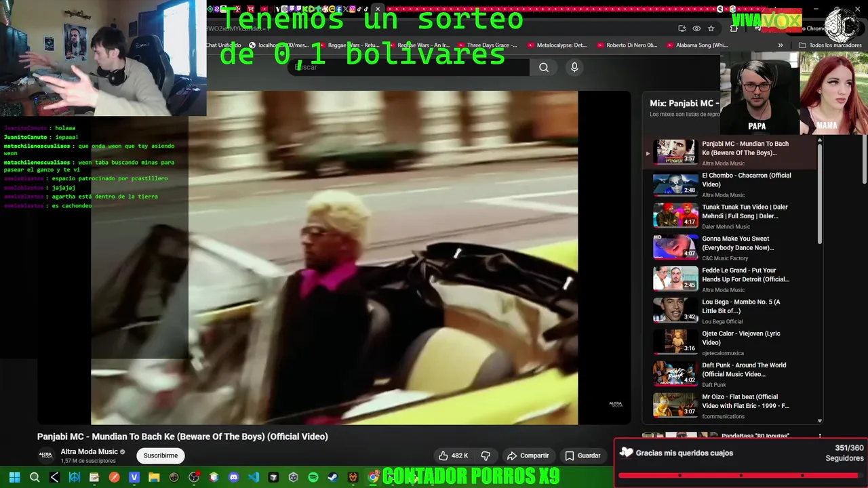
Task: Click the Guardar save button
Action: click(583, 455)
